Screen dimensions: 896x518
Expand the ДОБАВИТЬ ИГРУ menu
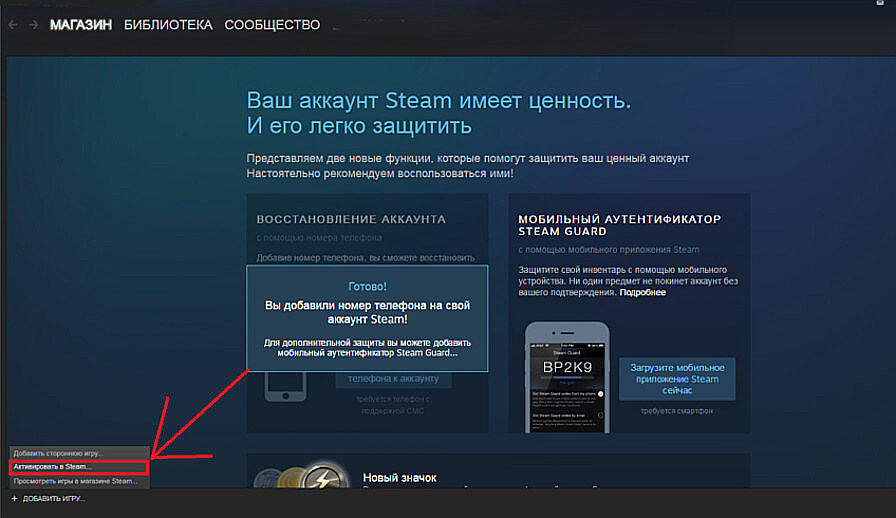[54, 498]
